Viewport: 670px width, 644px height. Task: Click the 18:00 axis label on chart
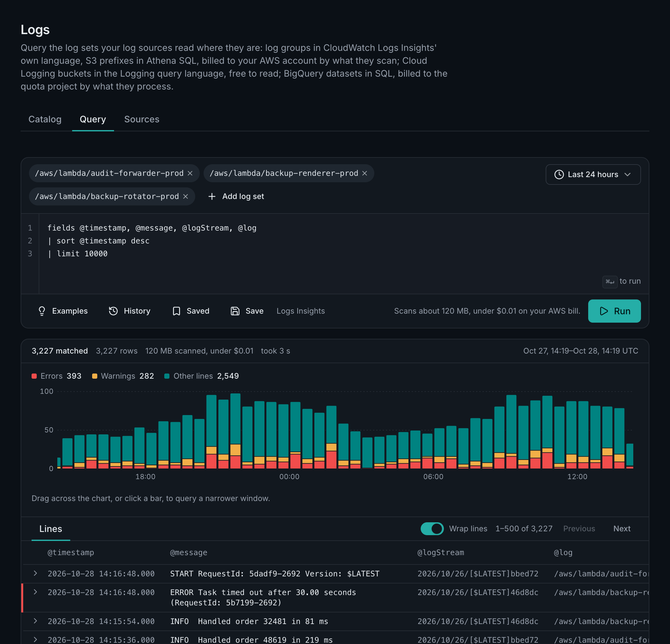tap(145, 477)
